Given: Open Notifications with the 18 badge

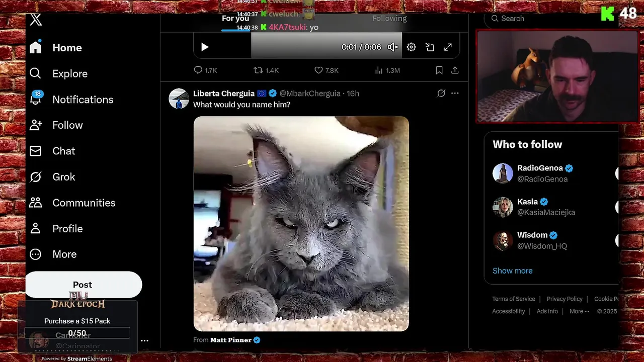Looking at the screenshot, I should click(71, 100).
